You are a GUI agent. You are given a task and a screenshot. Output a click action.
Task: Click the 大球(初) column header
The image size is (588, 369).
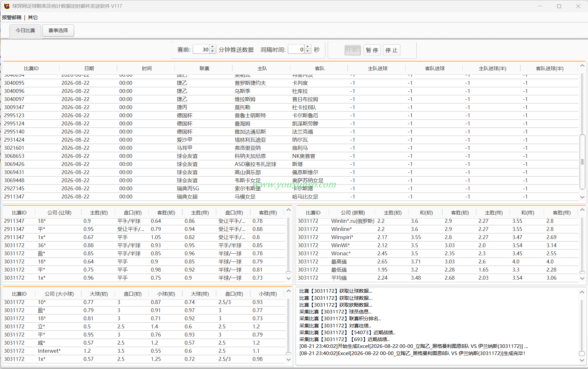99,294
